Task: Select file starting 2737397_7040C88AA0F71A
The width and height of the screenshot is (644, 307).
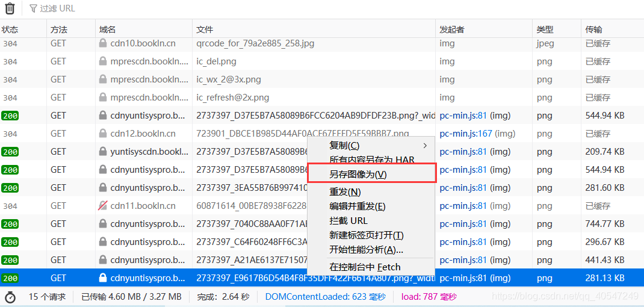Action: (x=252, y=224)
